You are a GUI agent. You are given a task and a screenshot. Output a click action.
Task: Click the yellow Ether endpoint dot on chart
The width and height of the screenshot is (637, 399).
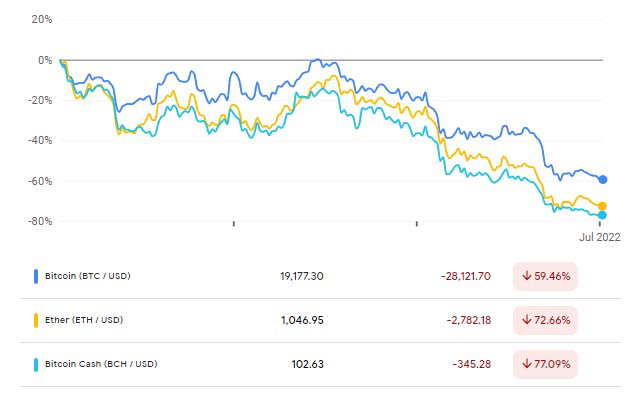[x=602, y=206]
